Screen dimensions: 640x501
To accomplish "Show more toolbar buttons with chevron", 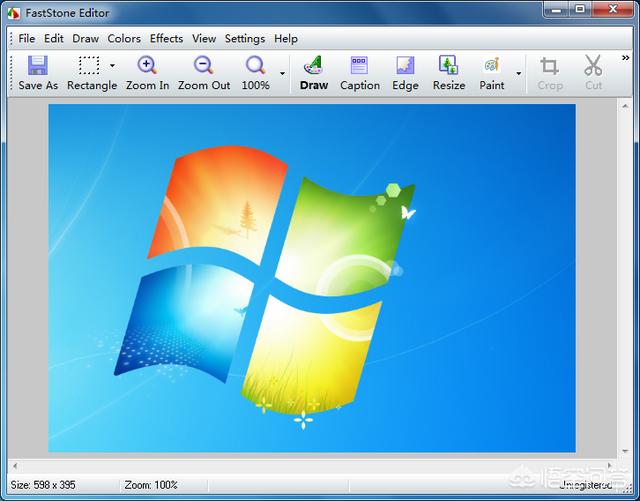I will point(626,58).
